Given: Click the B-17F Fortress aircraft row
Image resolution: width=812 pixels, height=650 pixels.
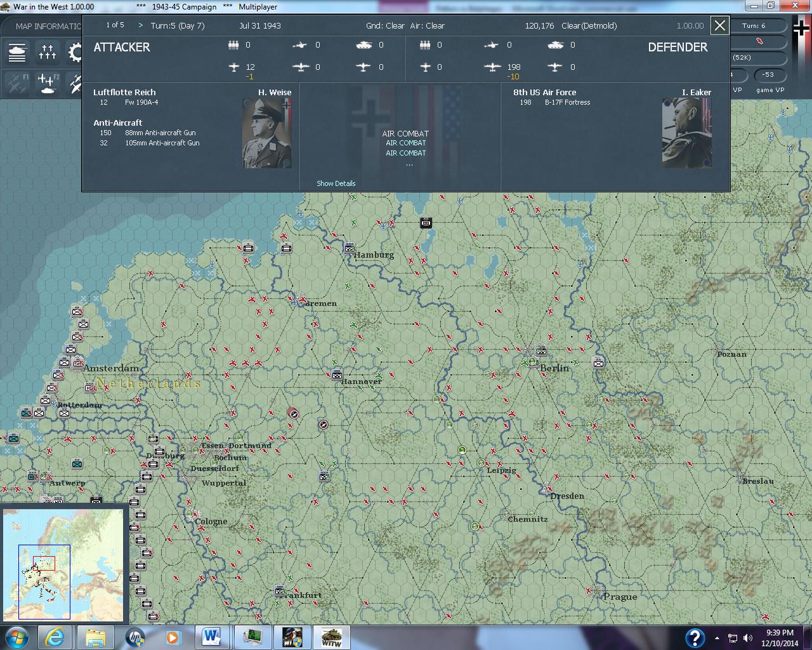Looking at the screenshot, I should click(x=554, y=102).
